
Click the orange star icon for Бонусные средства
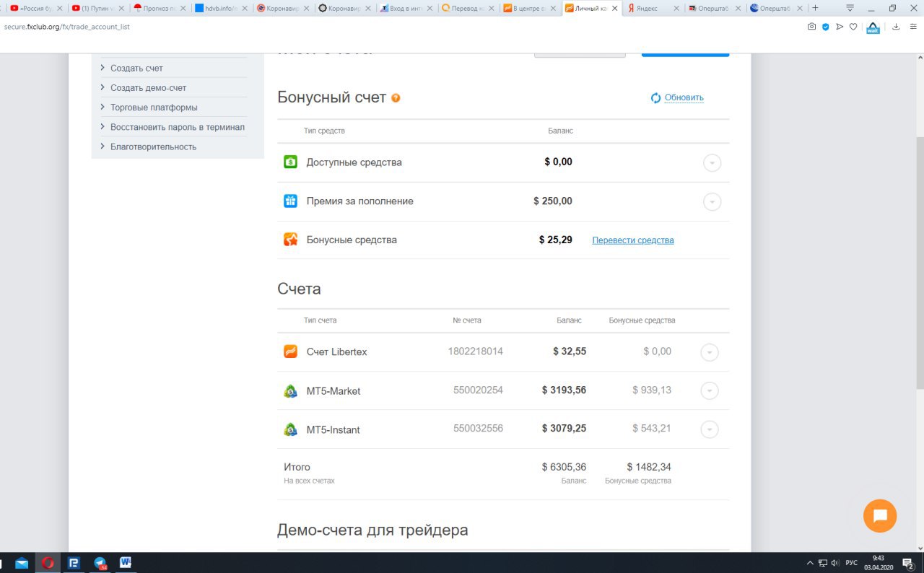click(x=290, y=240)
